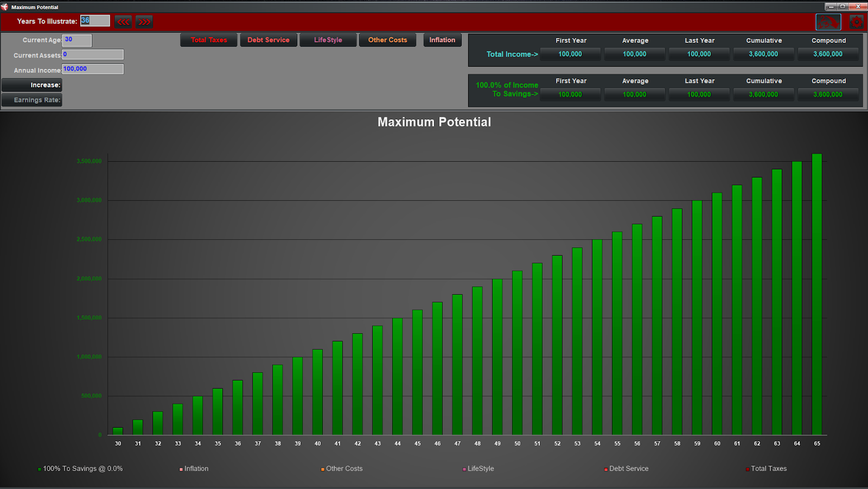Click the 500,000 y-axis label
868x489 pixels.
point(91,396)
